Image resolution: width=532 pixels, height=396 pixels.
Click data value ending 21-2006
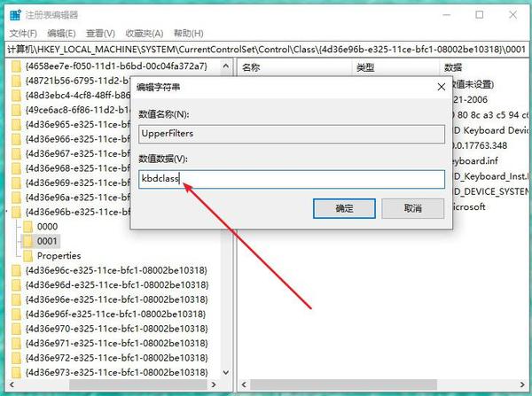coord(470,100)
